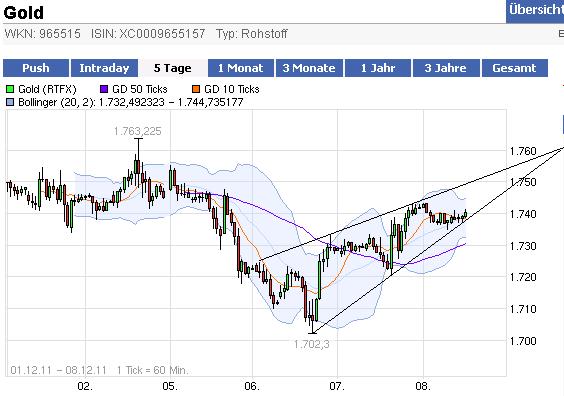Select the 5 Tage tab
The height and width of the screenshot is (396, 564).
(x=172, y=68)
